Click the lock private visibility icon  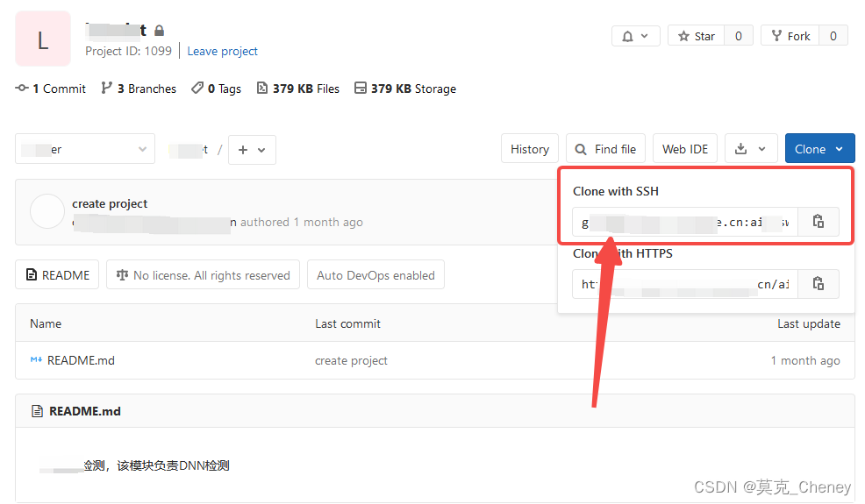[160, 31]
